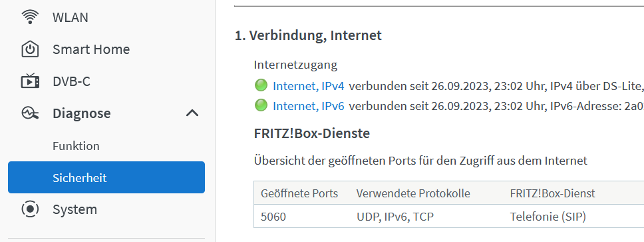Select the highlighted Sicherheit submenu item
The image size is (644, 242).
click(106, 177)
